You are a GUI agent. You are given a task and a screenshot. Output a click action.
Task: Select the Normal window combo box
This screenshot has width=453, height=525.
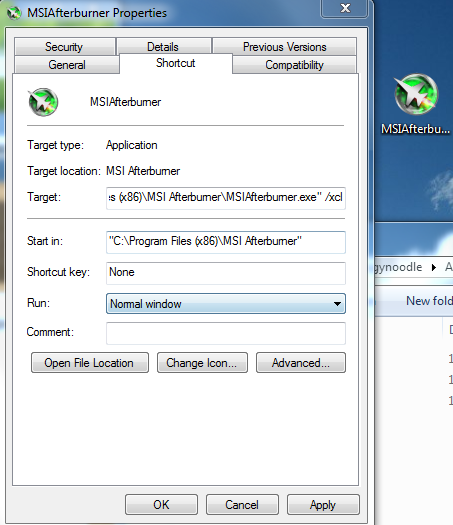coord(226,304)
